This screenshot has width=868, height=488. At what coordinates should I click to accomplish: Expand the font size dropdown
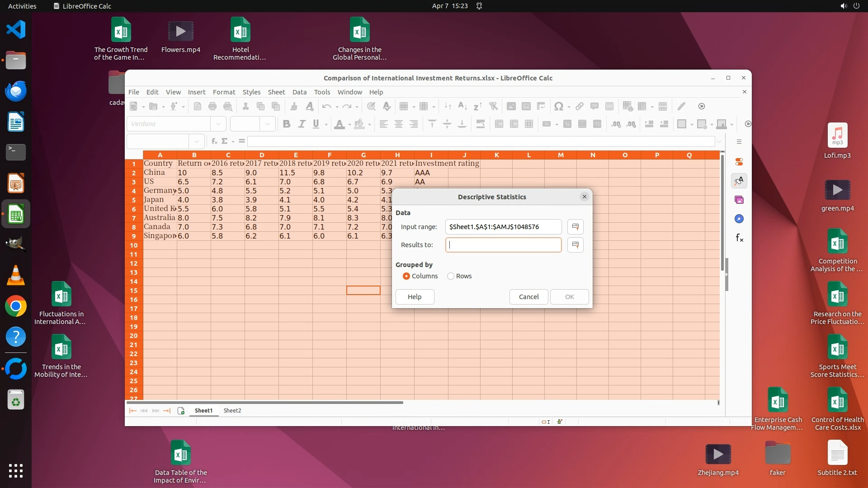click(x=268, y=124)
